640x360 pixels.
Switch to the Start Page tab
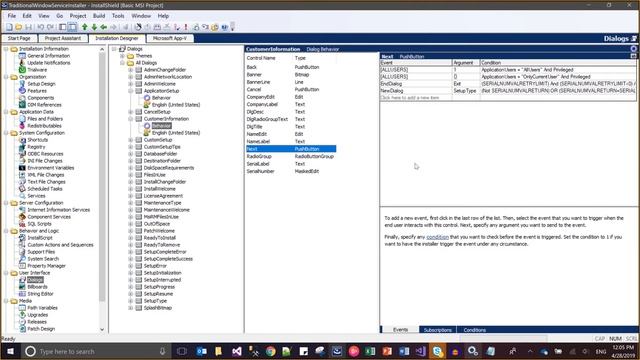19,38
